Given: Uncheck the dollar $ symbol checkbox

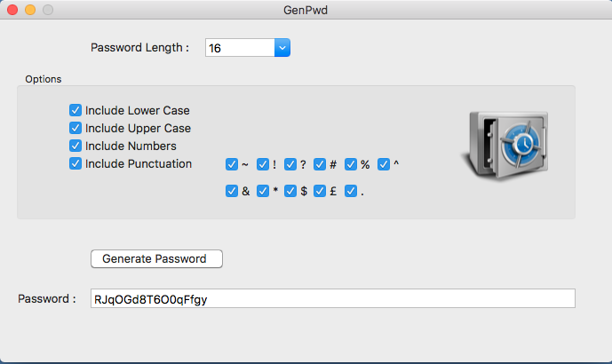Looking at the screenshot, I should click(290, 191).
